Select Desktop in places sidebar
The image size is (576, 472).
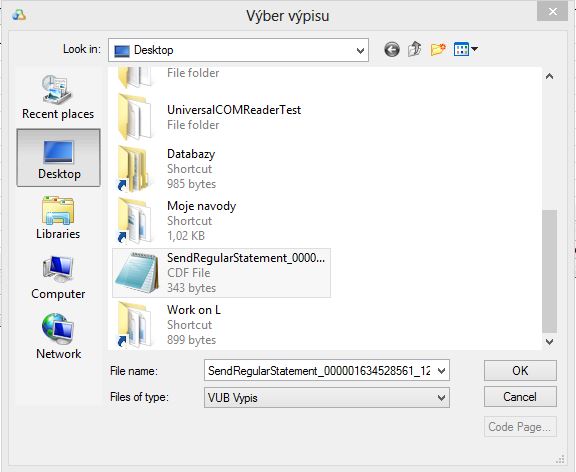tap(58, 158)
